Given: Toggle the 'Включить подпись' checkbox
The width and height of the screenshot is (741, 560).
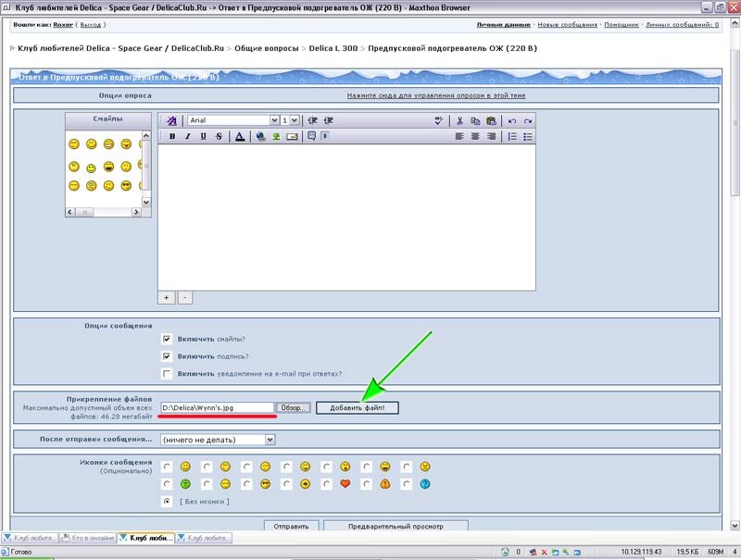Looking at the screenshot, I should pyautogui.click(x=167, y=356).
